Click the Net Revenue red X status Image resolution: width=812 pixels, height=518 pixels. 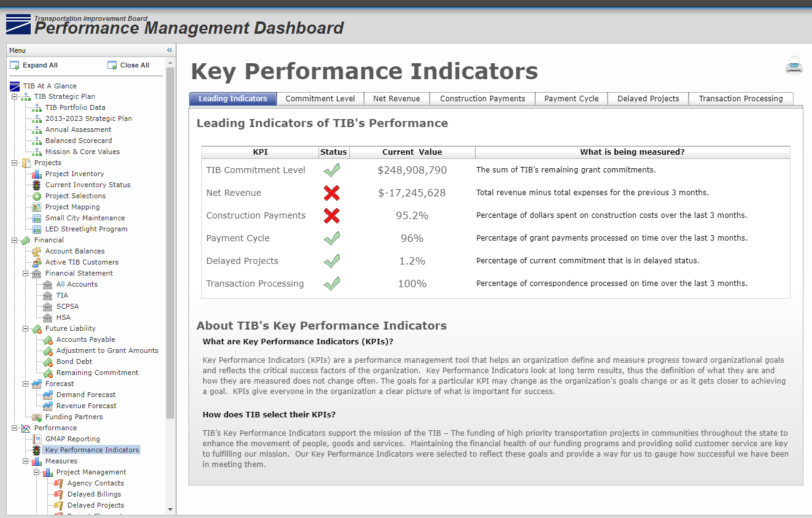[331, 193]
